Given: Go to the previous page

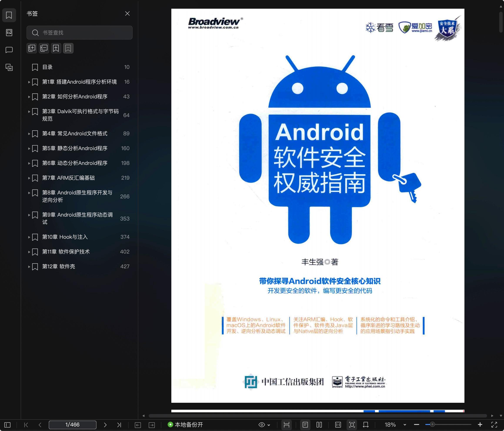Looking at the screenshot, I should click(40, 425).
